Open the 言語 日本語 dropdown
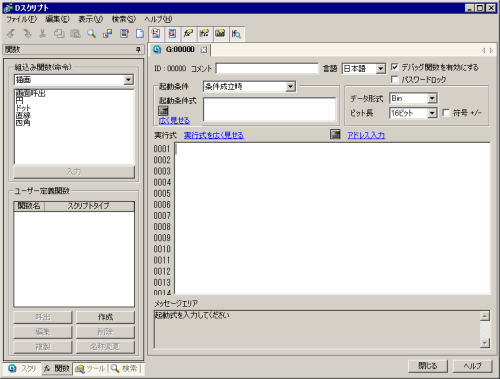Screen dimensions: 500x379 pos(380,69)
